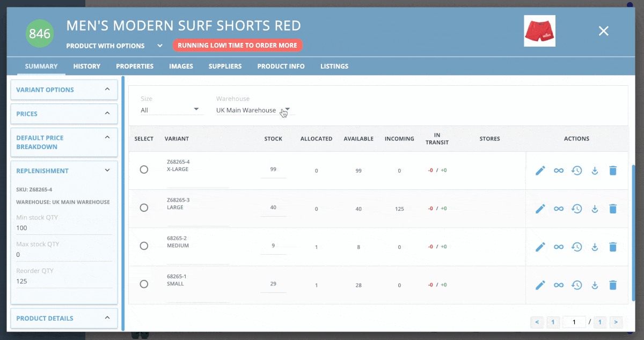
Task: Delete the X-Large variant with trash icon
Action: 613,171
